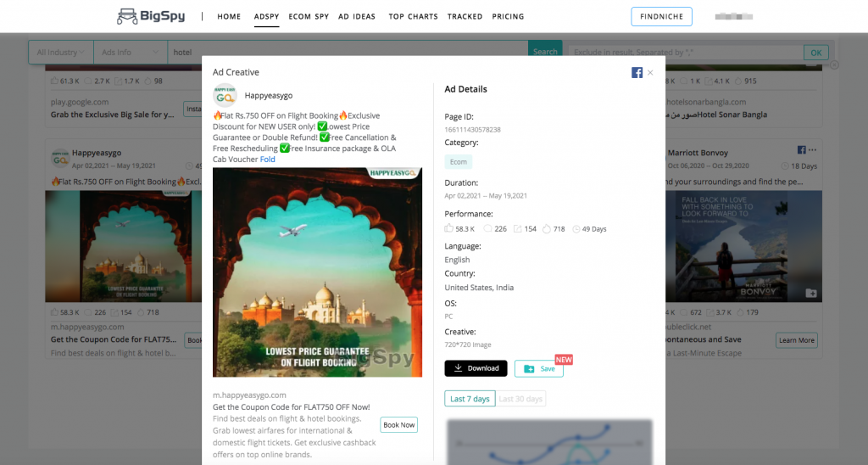The width and height of the screenshot is (868, 465).
Task: Click the Search button
Action: (x=545, y=52)
